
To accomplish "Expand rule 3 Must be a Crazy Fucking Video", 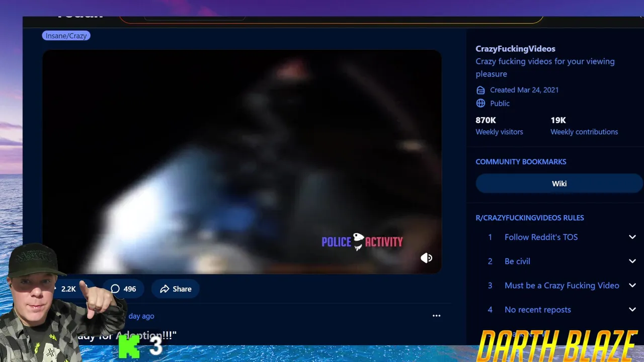I will point(632,285).
